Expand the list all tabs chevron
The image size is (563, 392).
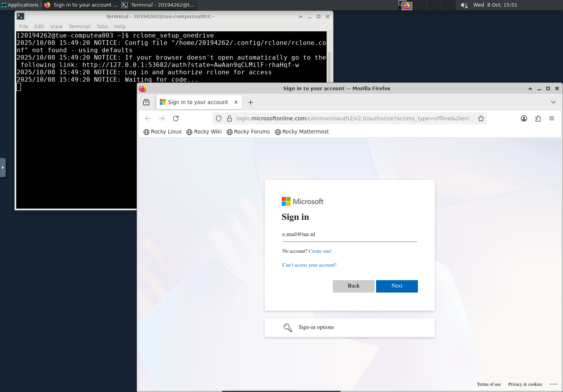553,102
